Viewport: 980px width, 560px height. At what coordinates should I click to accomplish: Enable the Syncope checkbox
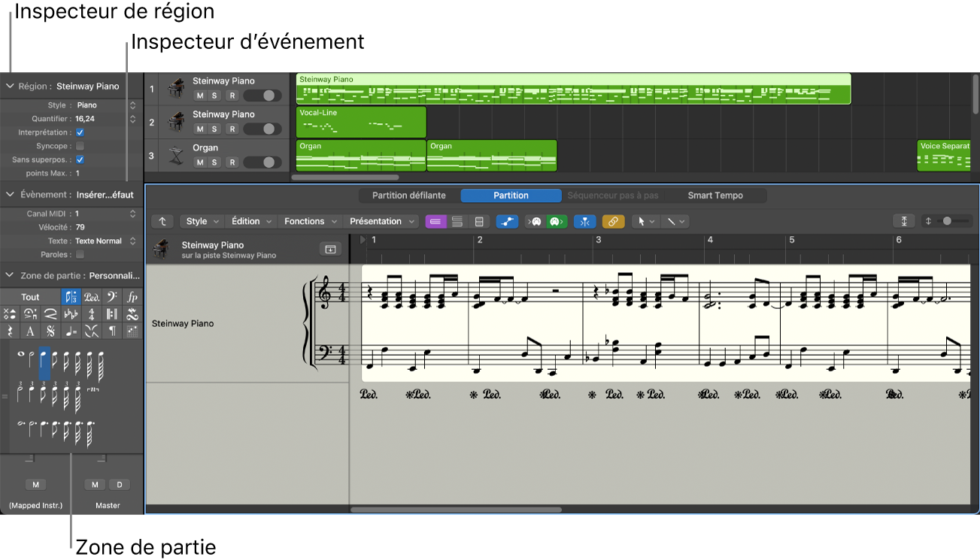(x=80, y=146)
